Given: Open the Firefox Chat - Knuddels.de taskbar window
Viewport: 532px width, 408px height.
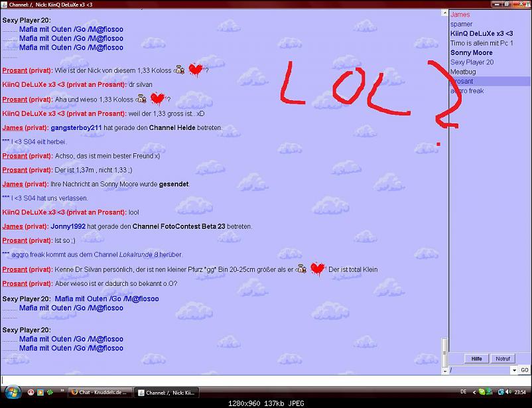Looking at the screenshot, I should 99,392.
